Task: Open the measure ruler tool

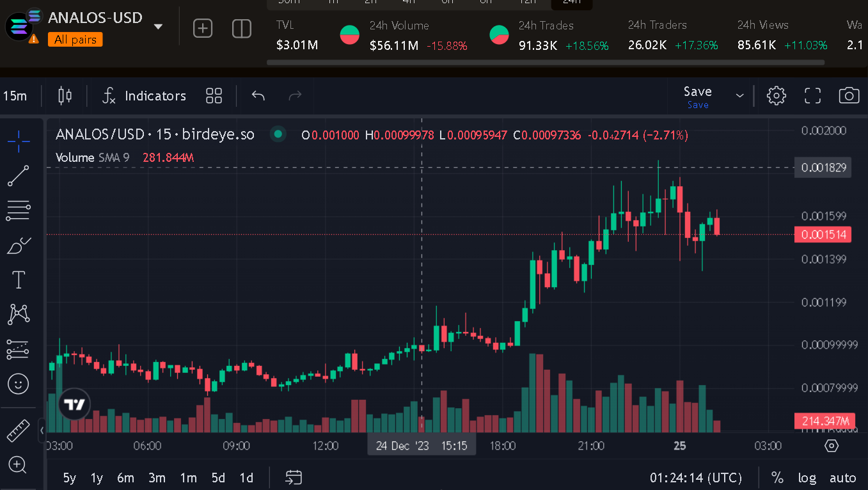Action: (19, 431)
